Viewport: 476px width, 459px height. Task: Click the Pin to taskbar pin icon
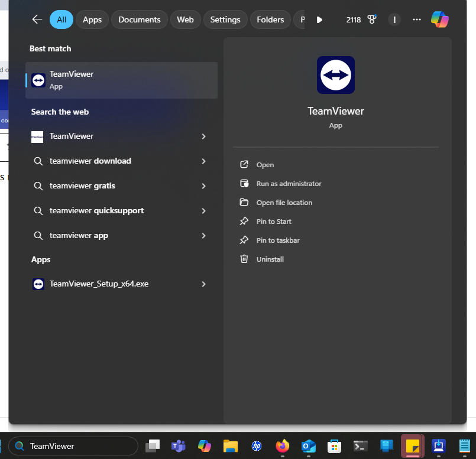[244, 240]
